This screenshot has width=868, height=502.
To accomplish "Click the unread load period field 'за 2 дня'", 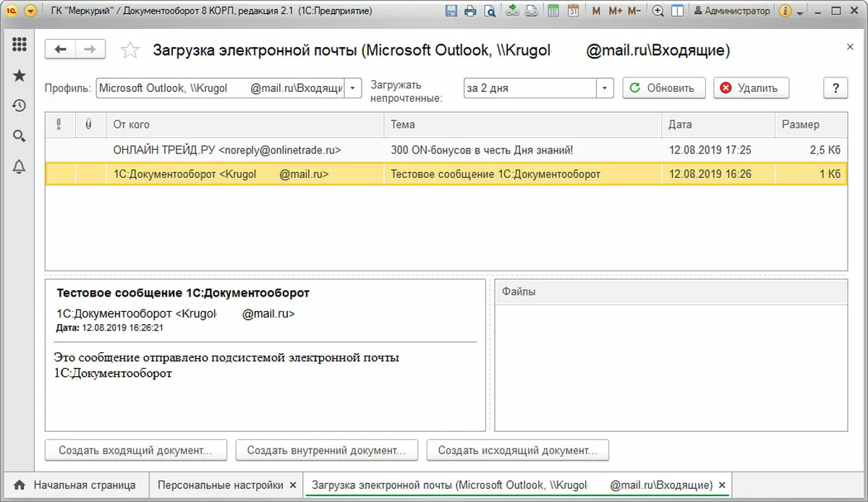I will [530, 88].
